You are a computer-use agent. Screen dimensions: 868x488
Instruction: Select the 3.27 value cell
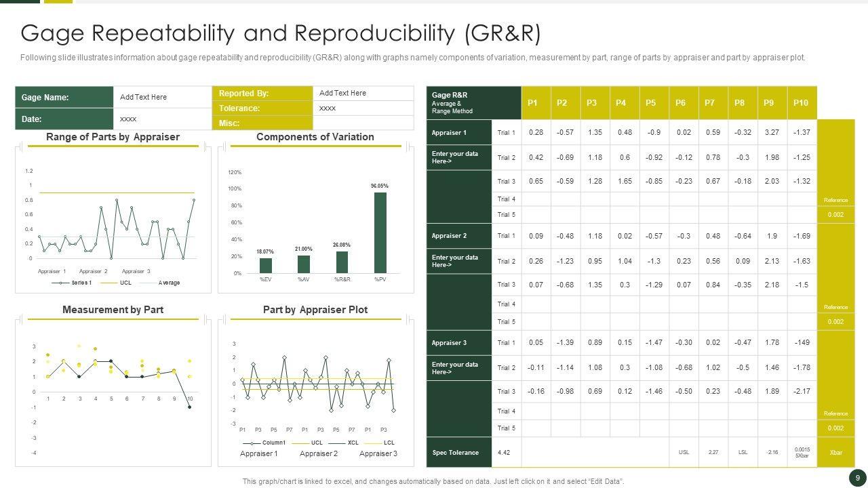772,133
